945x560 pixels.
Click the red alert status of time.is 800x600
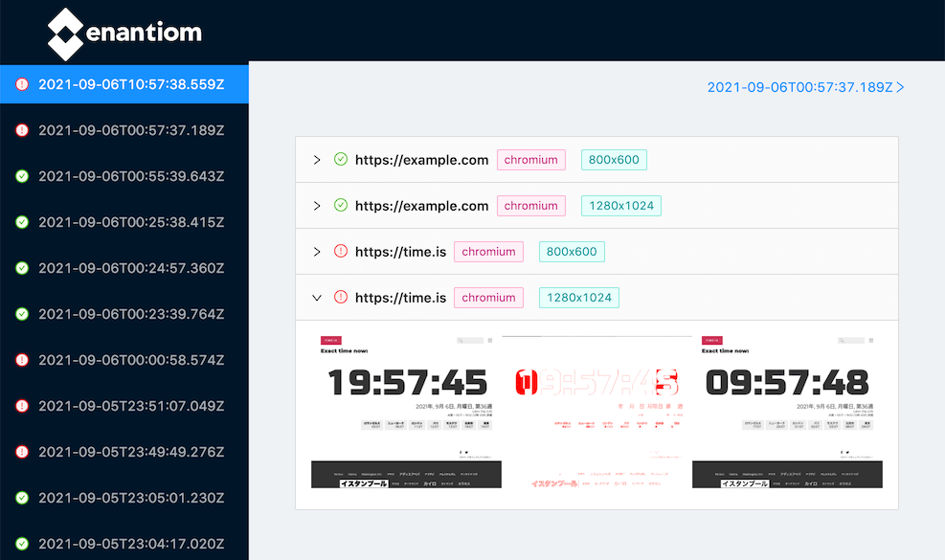click(x=341, y=251)
